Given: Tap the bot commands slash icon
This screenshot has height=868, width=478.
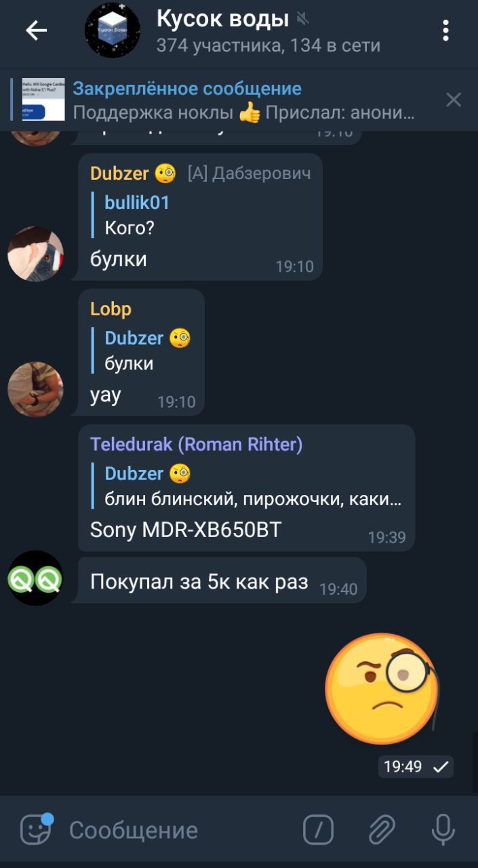Looking at the screenshot, I should pos(319,829).
